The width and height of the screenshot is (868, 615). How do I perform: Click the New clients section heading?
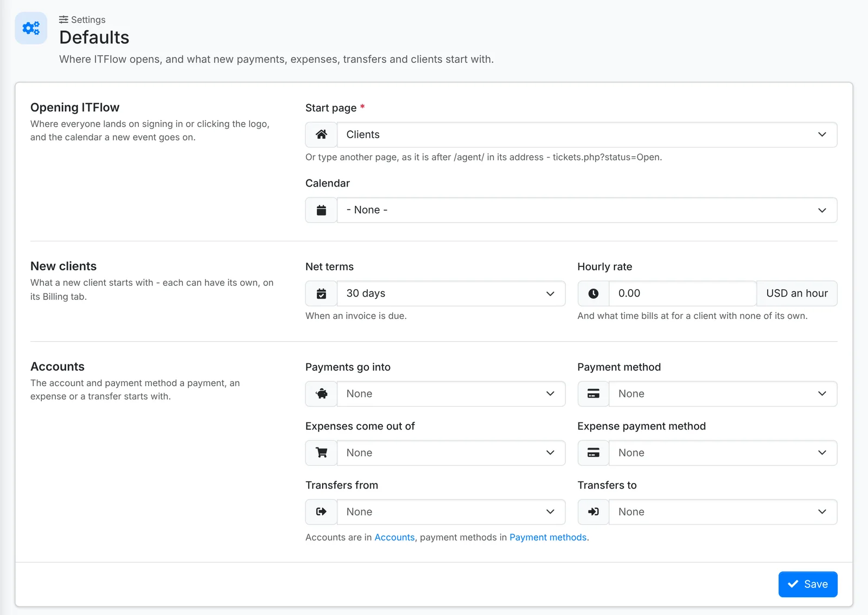[63, 266]
